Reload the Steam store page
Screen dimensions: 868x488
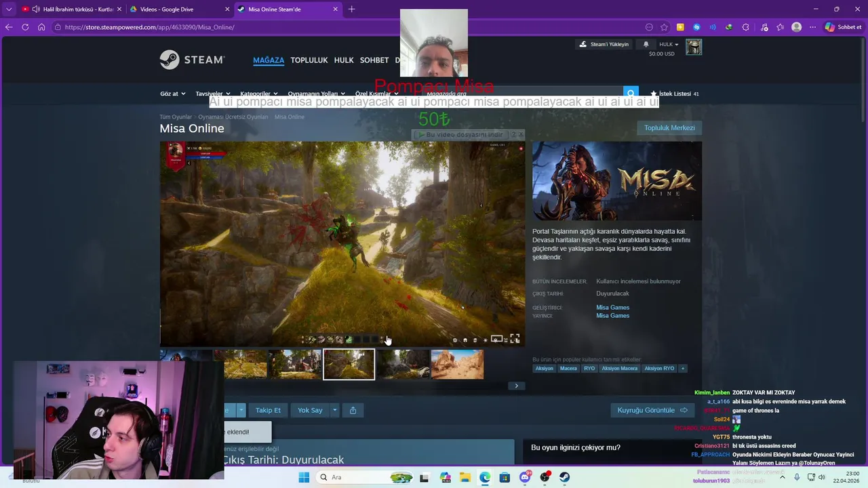pyautogui.click(x=25, y=27)
